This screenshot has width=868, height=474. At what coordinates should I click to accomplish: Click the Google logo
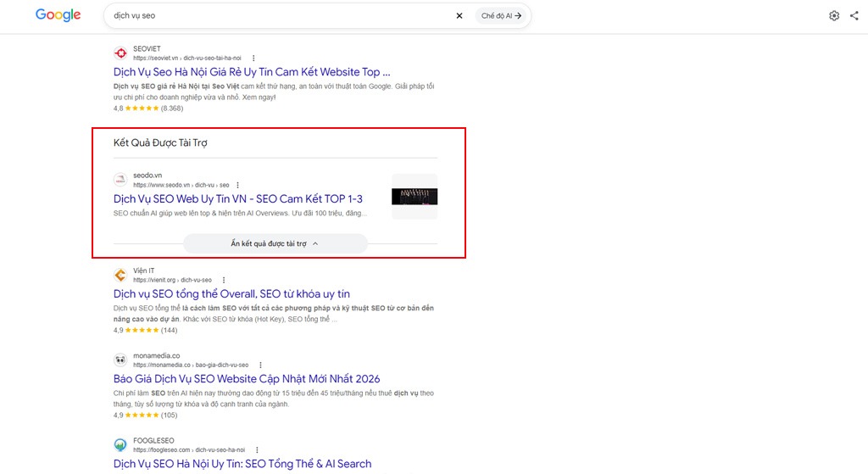(58, 15)
